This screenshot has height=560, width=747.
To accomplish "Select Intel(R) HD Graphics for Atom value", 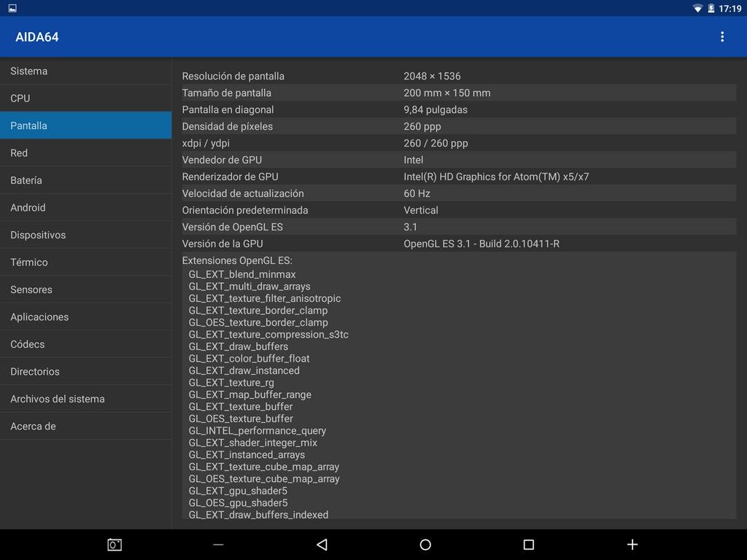I will 496,176.
